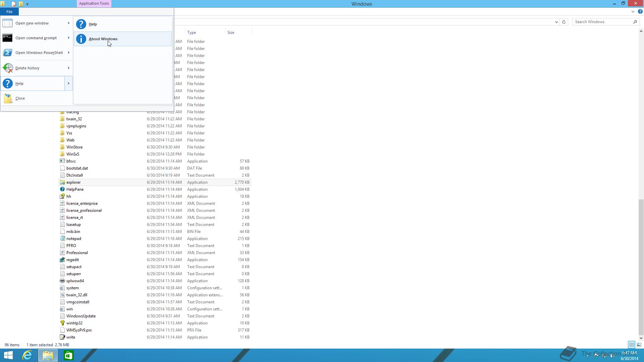Select the twain_32.dll file
644x362 pixels.
click(77, 295)
